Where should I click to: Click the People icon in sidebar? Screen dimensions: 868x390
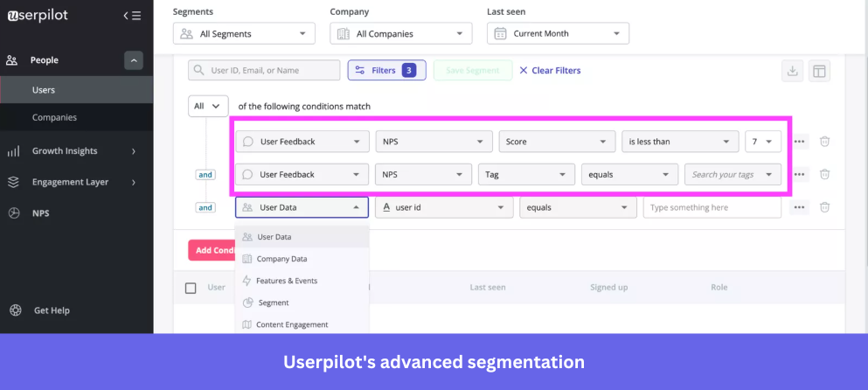click(x=11, y=60)
